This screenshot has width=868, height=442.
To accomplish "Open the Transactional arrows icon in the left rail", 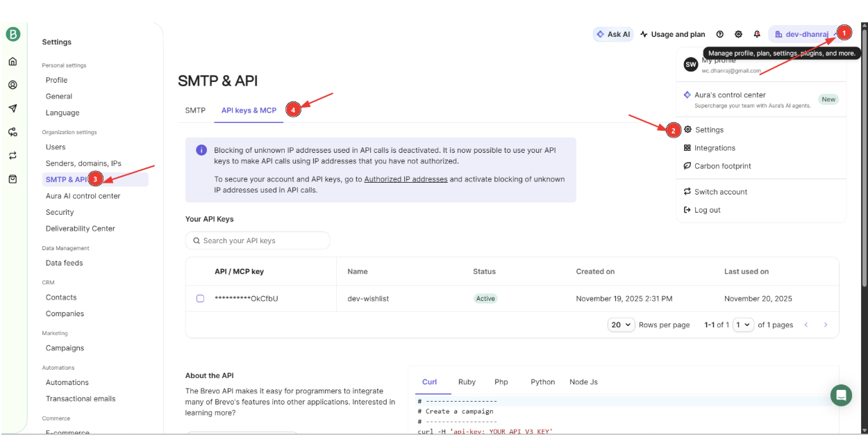I will [x=12, y=156].
